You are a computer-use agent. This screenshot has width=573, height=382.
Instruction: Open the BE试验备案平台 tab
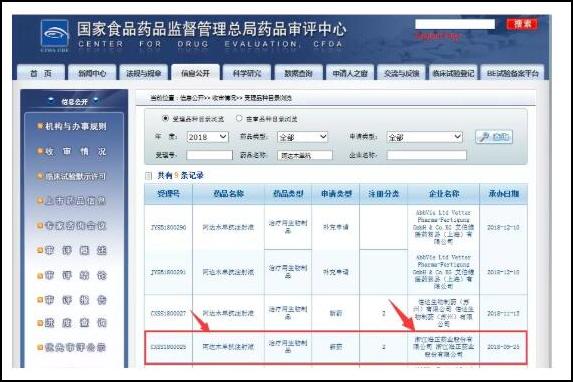[x=512, y=73]
